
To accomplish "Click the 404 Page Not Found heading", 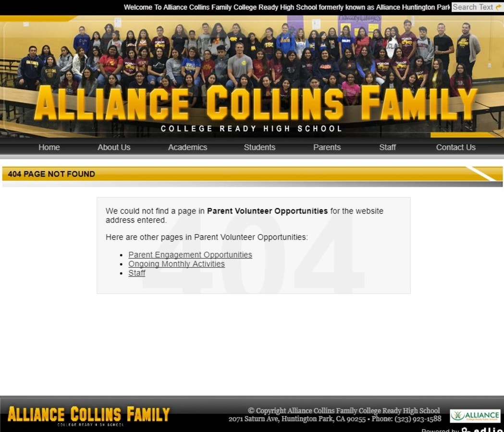I will tap(51, 174).
